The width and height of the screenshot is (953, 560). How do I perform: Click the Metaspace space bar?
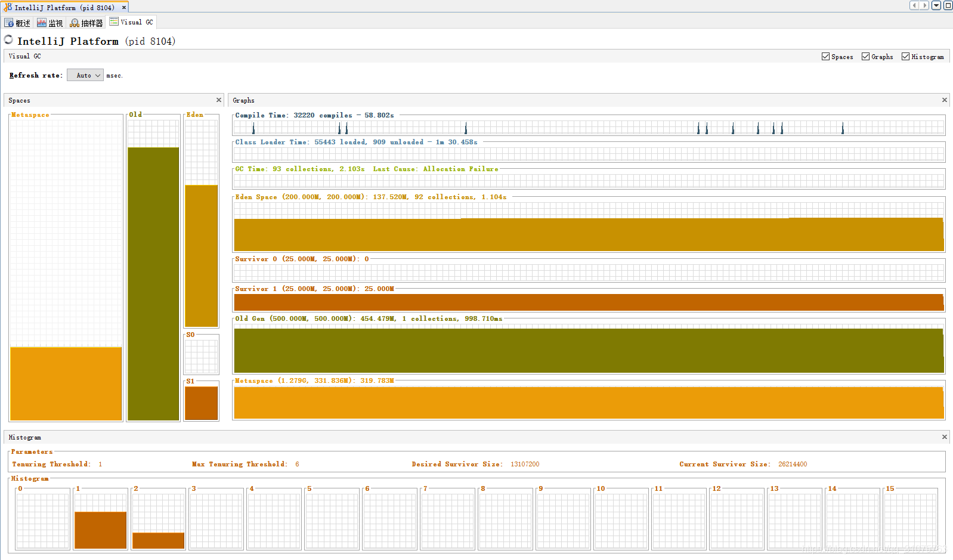pyautogui.click(x=66, y=383)
